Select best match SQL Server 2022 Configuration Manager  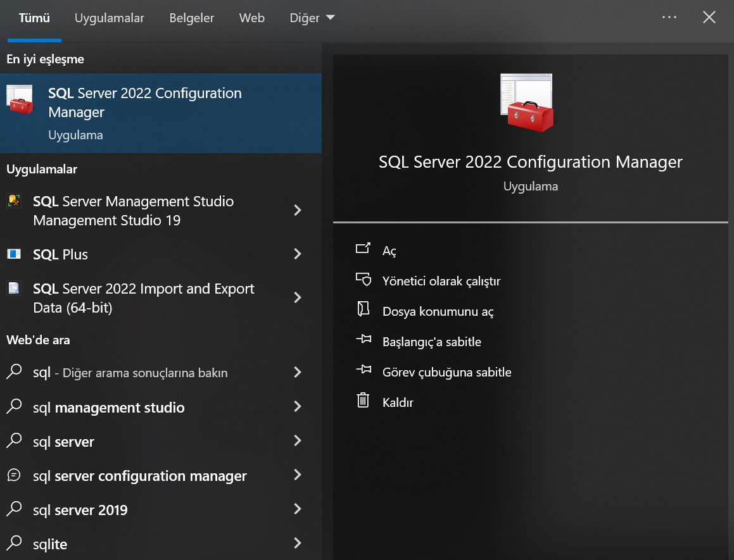144,113
